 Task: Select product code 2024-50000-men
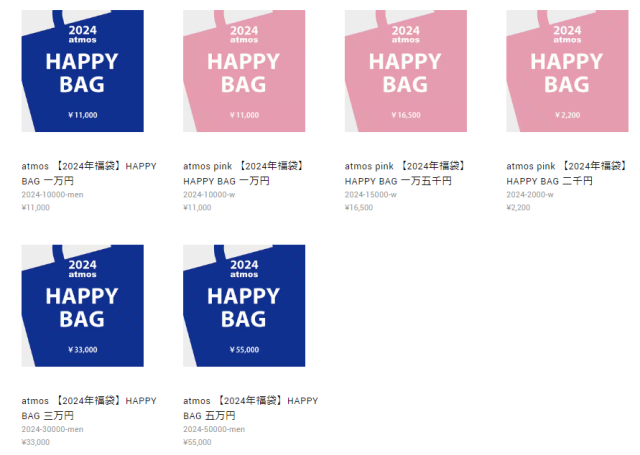click(x=214, y=429)
